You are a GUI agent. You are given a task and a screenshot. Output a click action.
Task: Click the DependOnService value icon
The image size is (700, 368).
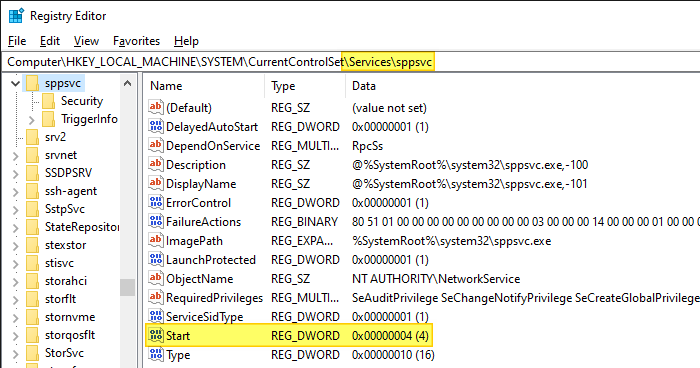point(156,145)
